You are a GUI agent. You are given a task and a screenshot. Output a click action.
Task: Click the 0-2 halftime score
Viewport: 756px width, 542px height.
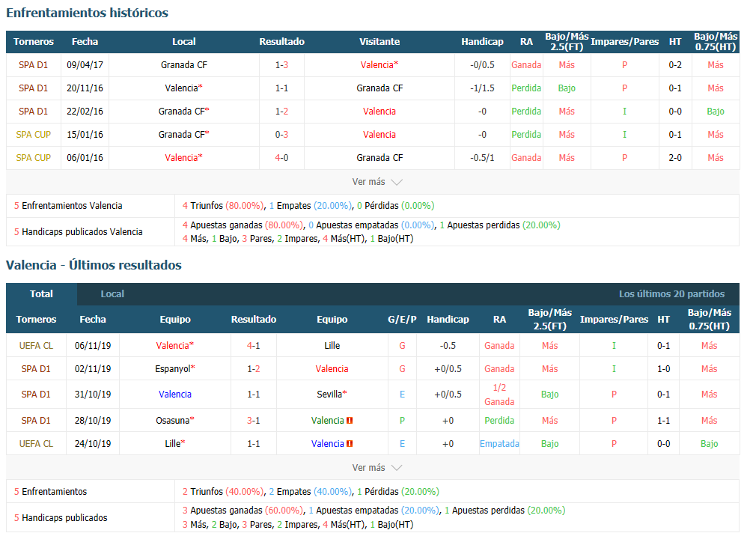click(x=675, y=65)
